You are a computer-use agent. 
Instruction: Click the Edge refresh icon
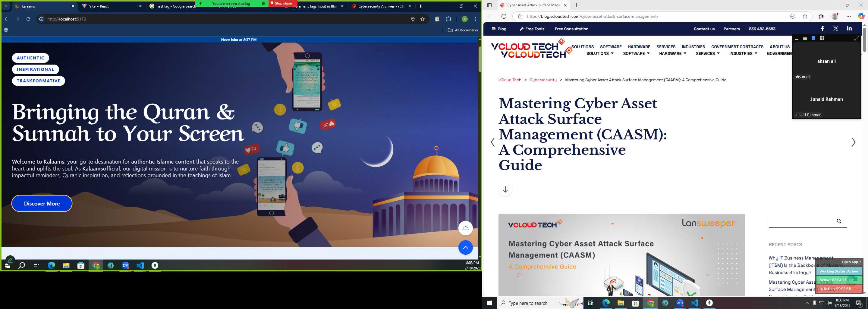pos(504,16)
